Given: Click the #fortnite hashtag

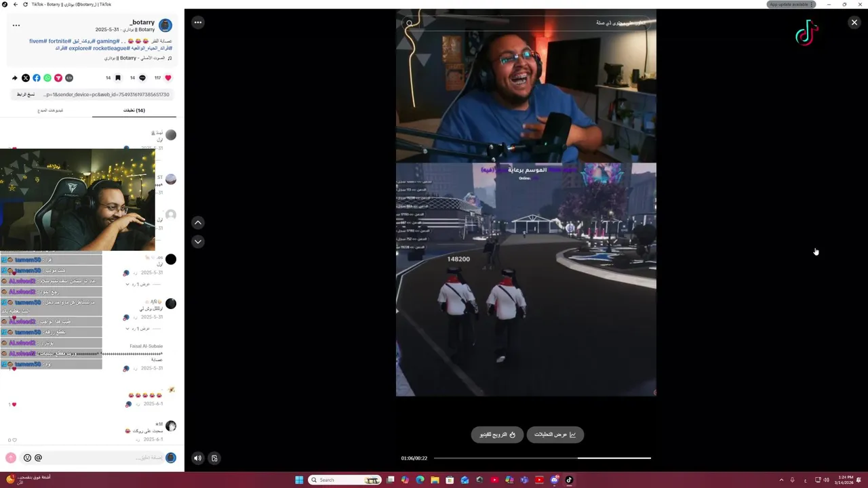Looking at the screenshot, I should tap(60, 41).
